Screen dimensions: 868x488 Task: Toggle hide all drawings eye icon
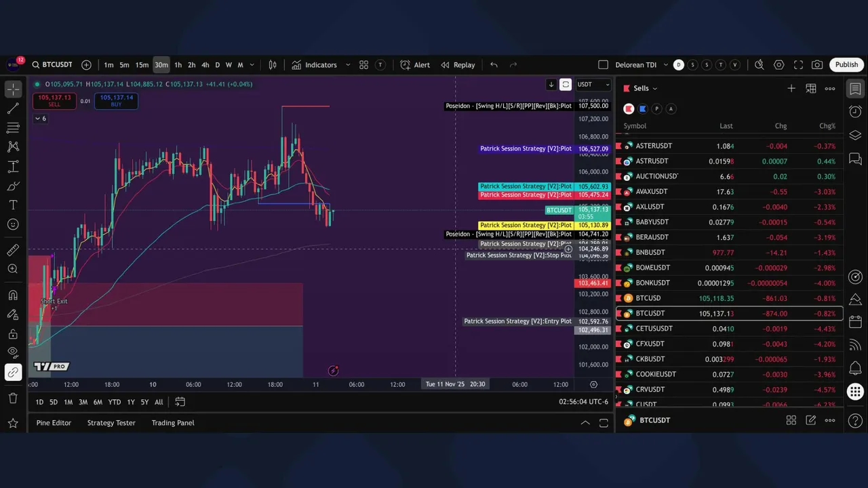coord(13,352)
